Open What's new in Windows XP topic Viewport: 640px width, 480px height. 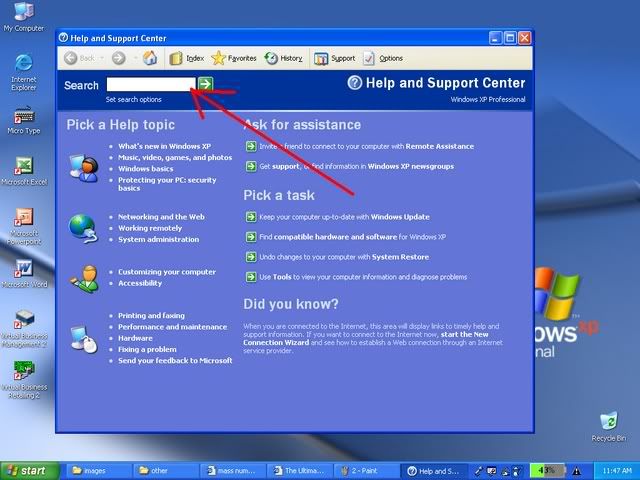(164, 146)
